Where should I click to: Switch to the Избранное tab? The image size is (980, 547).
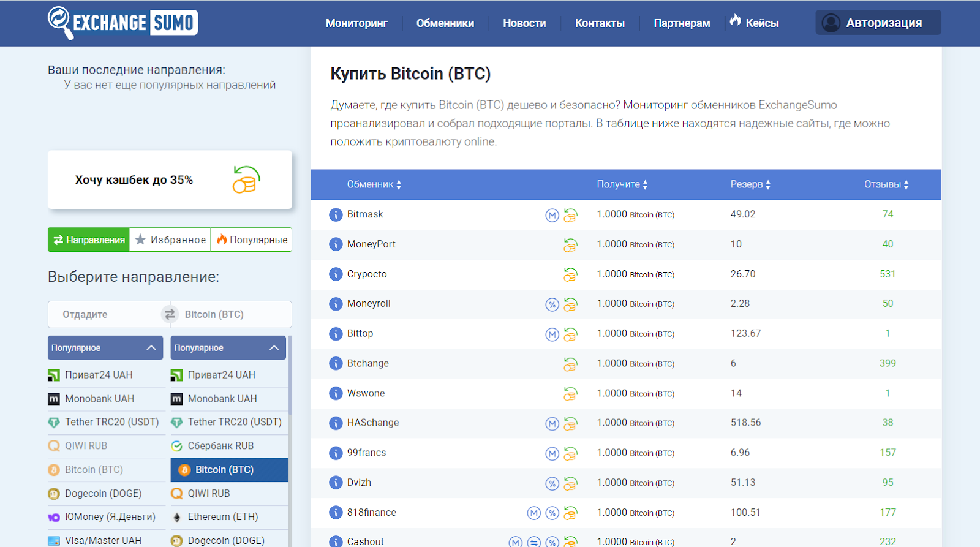pyautogui.click(x=170, y=240)
